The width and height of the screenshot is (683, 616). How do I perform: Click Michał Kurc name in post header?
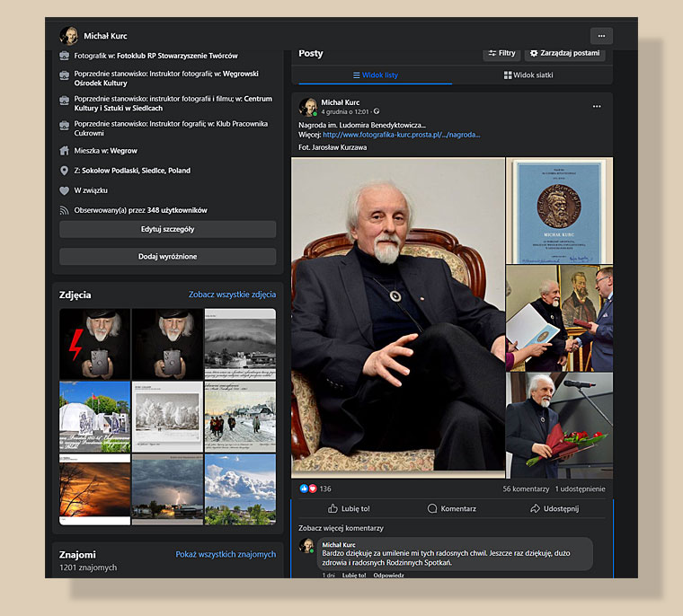(341, 102)
